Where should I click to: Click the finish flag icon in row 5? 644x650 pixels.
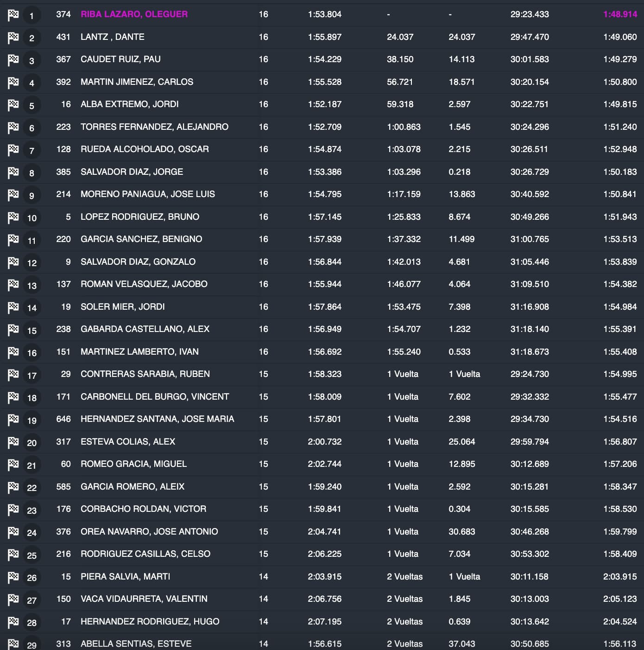pyautogui.click(x=13, y=105)
